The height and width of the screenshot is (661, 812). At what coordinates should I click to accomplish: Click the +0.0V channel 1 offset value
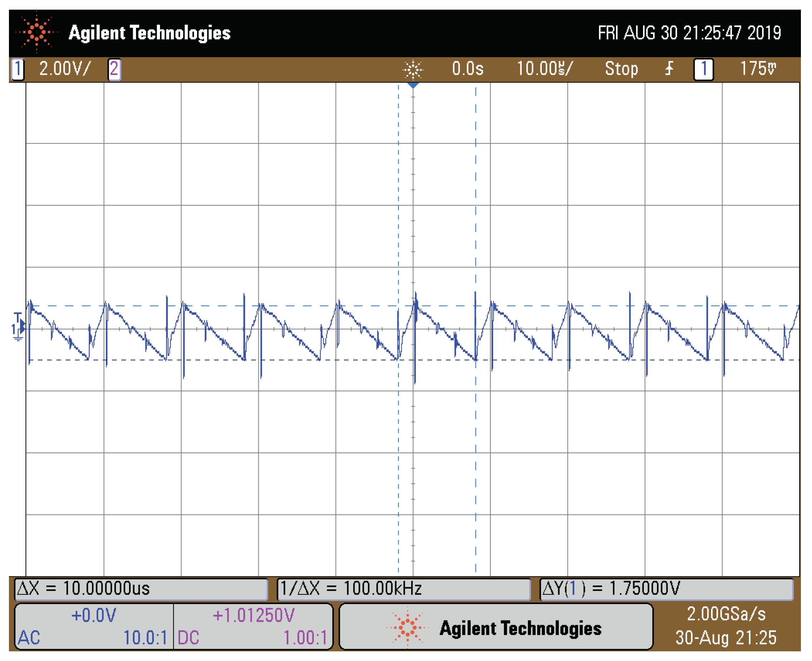[x=94, y=616]
